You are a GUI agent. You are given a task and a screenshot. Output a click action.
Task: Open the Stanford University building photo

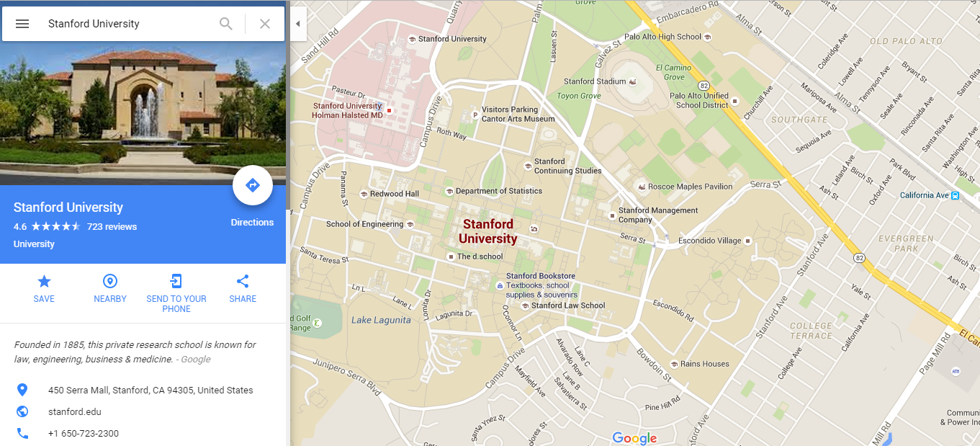pos(143,114)
